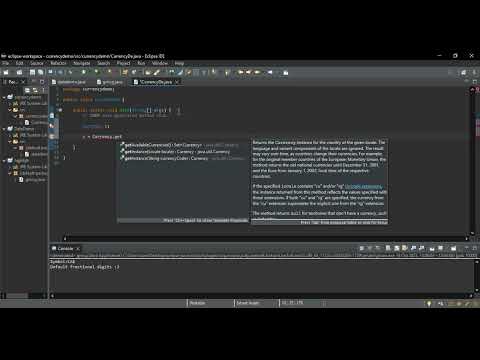Click the editor vertical scrollbar
The width and height of the screenshot is (480, 360).
[472, 161]
